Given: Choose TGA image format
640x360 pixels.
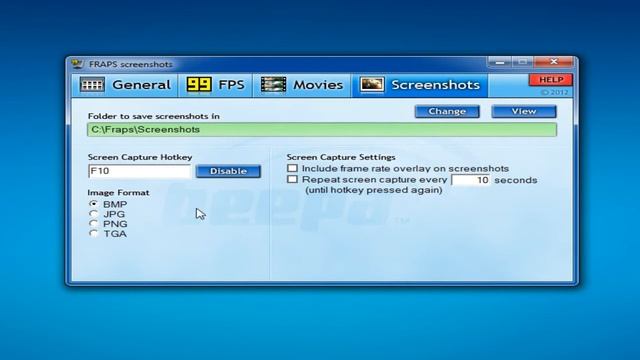Looking at the screenshot, I should click(x=94, y=233).
